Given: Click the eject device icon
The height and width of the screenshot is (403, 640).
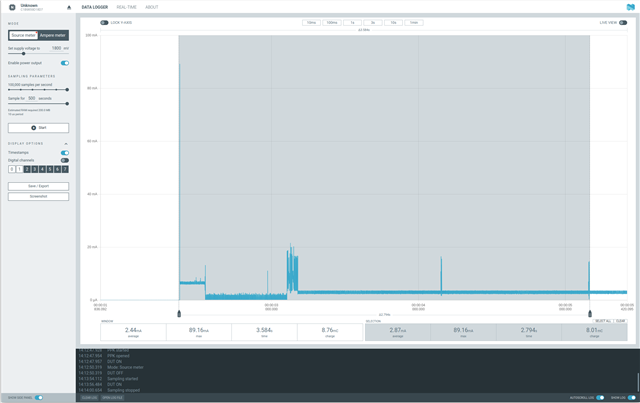Looking at the screenshot, I should click(x=69, y=7).
